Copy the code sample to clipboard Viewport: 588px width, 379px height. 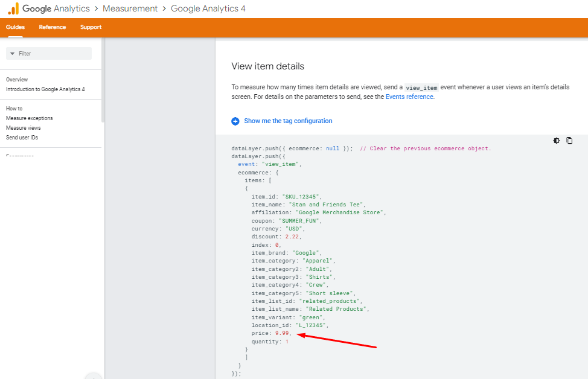tap(569, 141)
